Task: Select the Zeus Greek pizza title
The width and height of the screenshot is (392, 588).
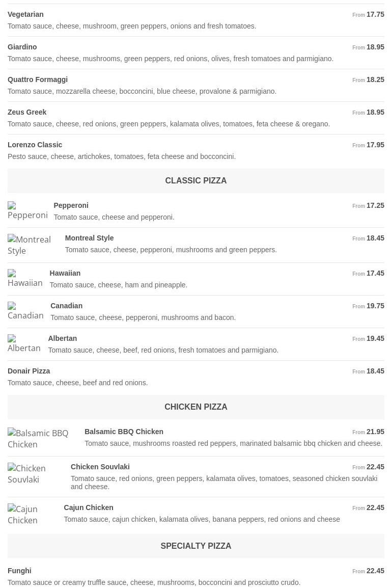Action: tap(27, 112)
